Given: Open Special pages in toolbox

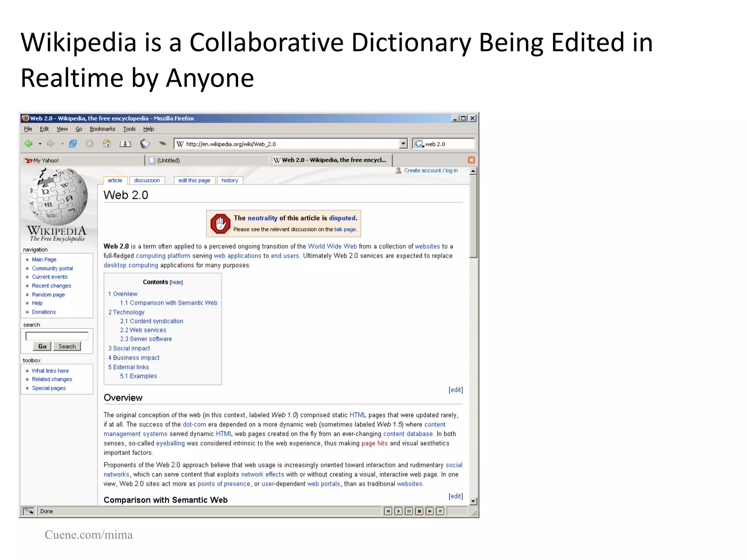Looking at the screenshot, I should click(x=49, y=388).
